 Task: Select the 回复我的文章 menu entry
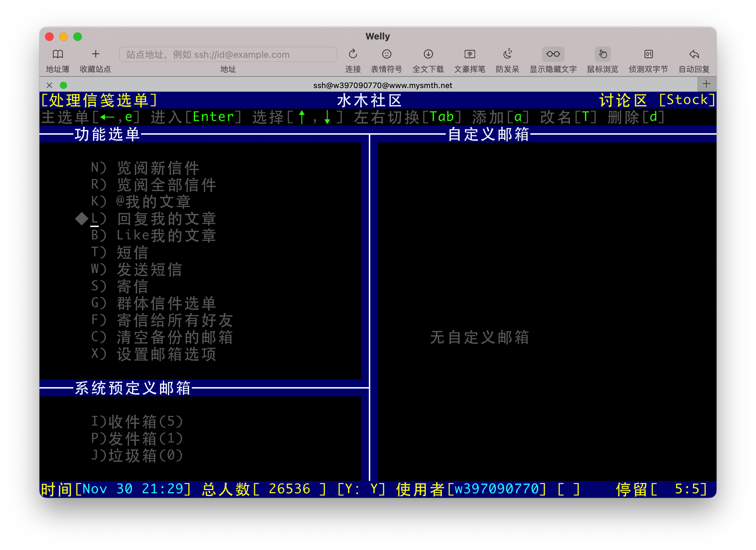pos(166,219)
